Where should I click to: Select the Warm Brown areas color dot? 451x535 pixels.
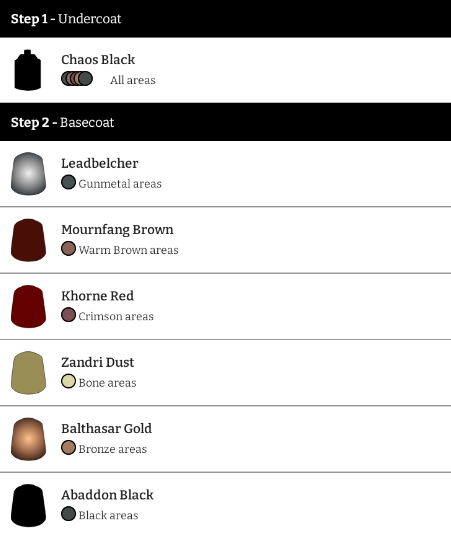coord(68,248)
